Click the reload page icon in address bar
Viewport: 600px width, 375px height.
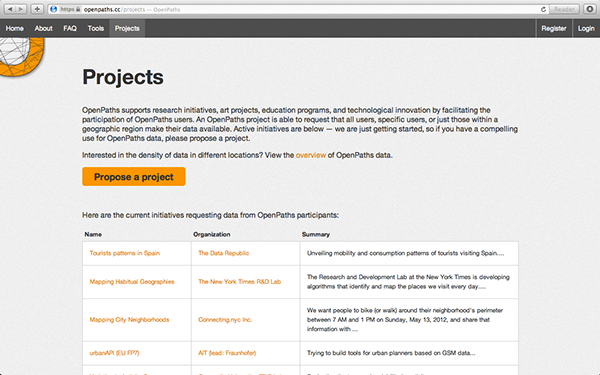[543, 9]
